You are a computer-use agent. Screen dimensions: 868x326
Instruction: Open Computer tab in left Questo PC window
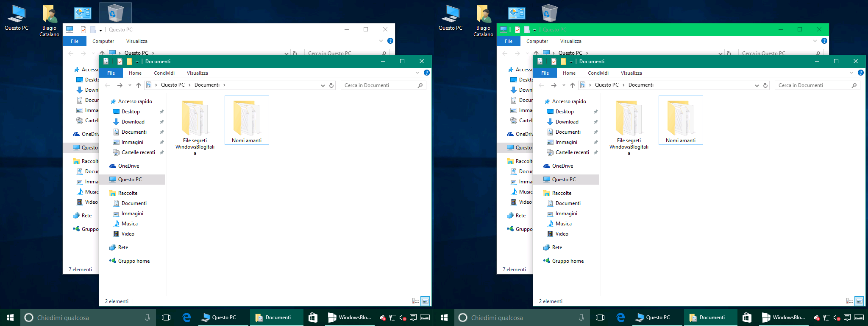pos(103,41)
